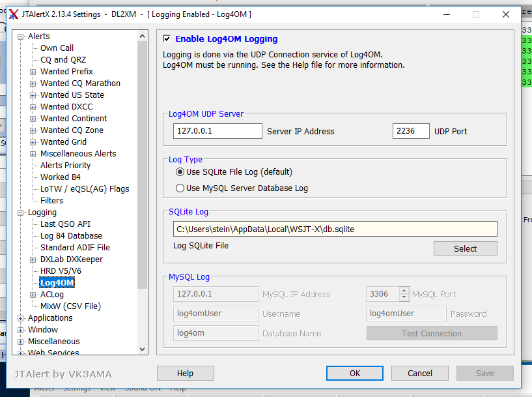Select Use MySQL Server Database Log option

180,188
